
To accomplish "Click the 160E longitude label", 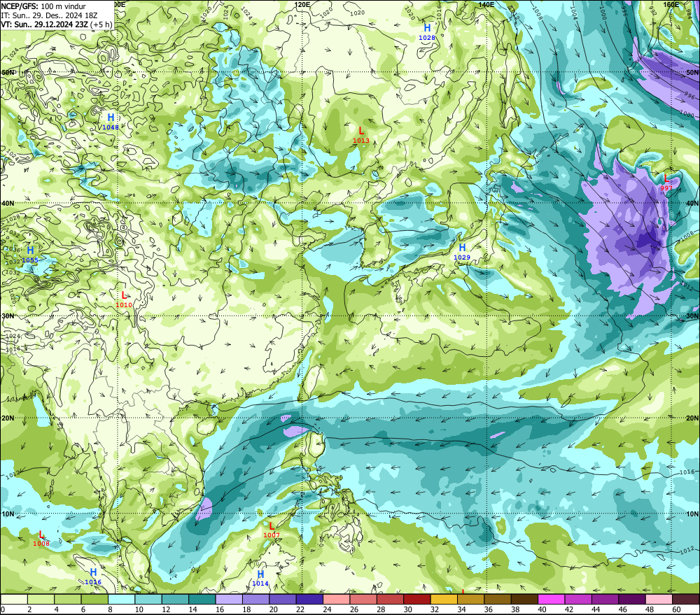I will tap(671, 4).
